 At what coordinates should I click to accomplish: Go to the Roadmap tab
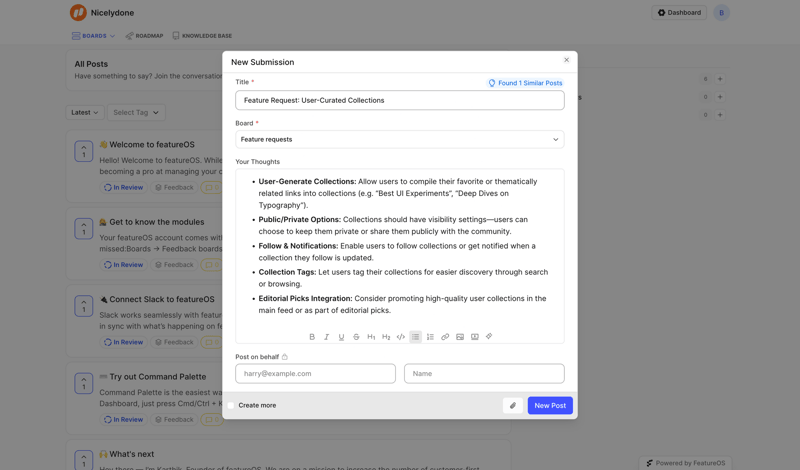pyautogui.click(x=144, y=36)
